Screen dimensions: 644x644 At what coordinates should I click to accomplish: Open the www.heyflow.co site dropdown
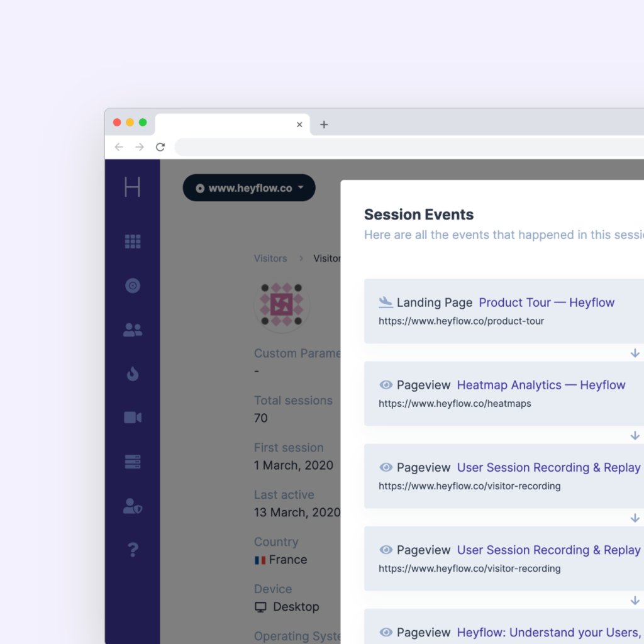249,187
